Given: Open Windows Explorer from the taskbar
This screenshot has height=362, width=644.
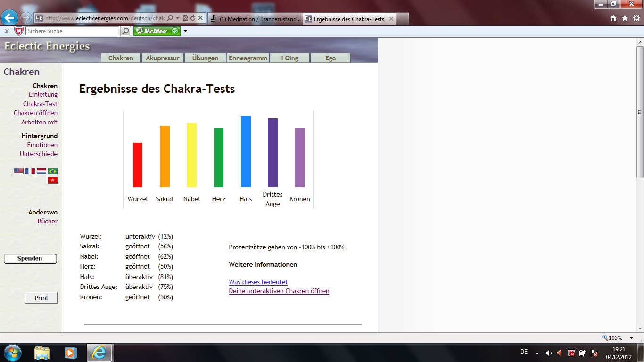Looking at the screenshot, I should pos(41,353).
